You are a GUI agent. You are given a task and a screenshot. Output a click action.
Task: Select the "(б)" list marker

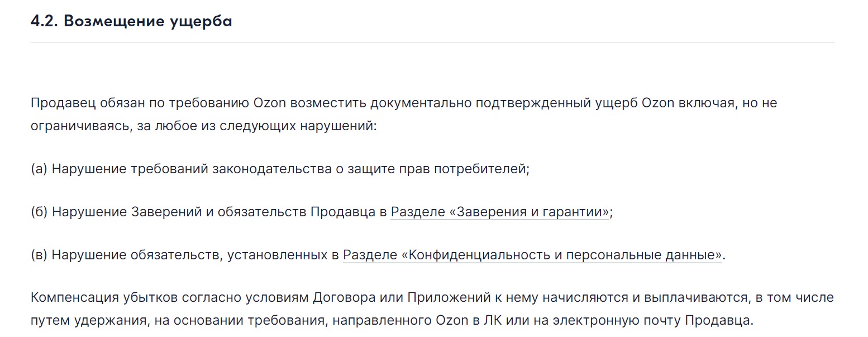39,212
